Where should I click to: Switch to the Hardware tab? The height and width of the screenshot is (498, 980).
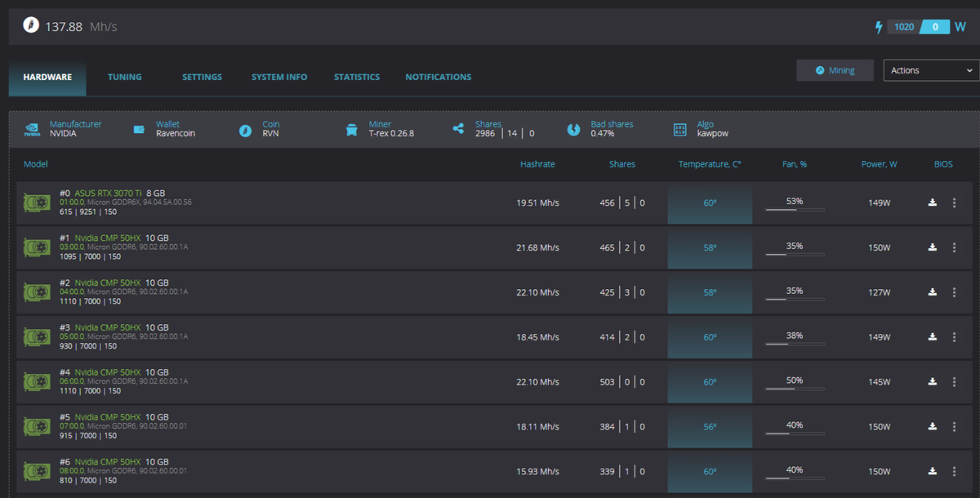point(47,77)
